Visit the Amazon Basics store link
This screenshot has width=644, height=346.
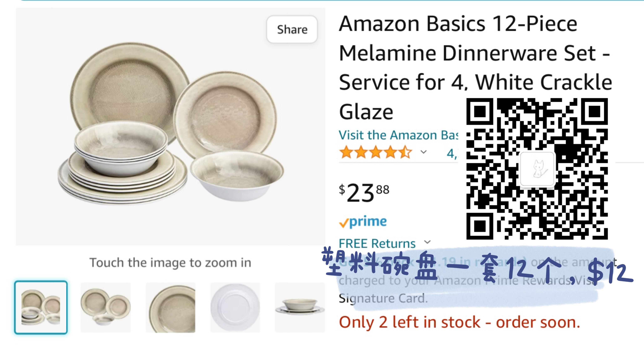click(398, 135)
